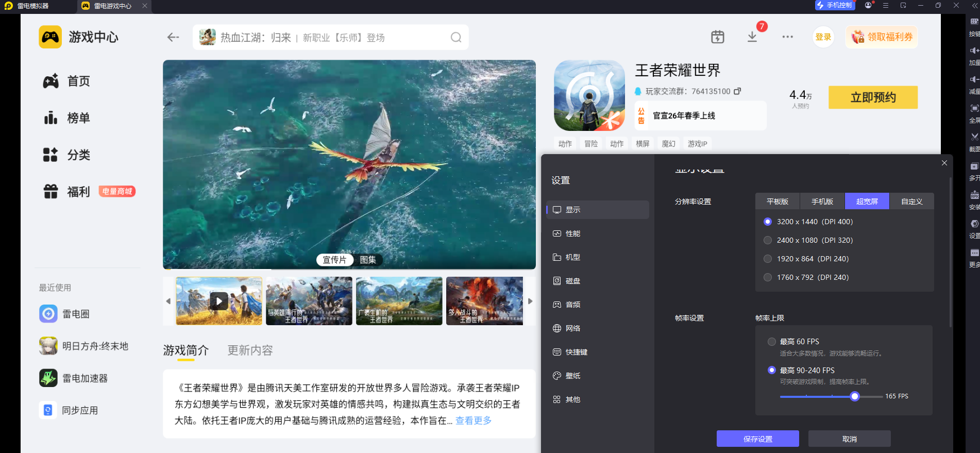
Task: Open 雷电加速器 in recent list
Action: click(74, 378)
